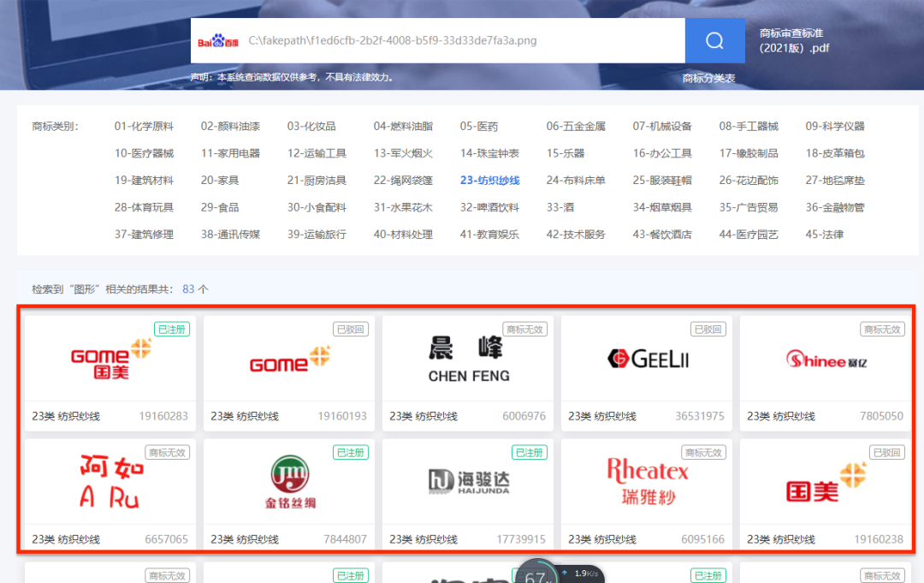Select category 01-化学原料
924x583 pixels.
(144, 126)
